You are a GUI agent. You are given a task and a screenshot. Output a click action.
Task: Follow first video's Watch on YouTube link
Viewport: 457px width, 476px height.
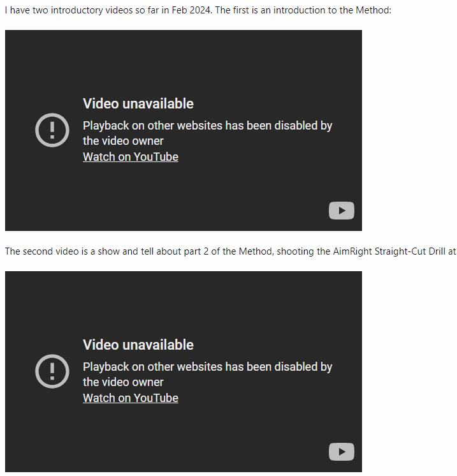pos(131,157)
